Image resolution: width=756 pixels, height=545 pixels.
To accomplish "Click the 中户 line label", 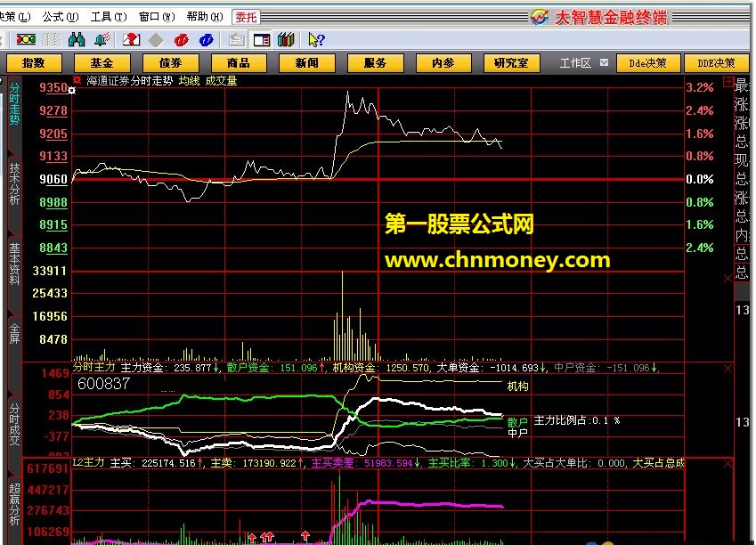I will coord(517,433).
